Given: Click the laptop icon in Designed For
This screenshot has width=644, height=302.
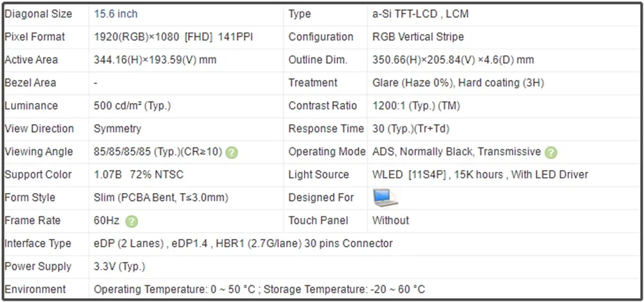Looking at the screenshot, I should 385,198.
